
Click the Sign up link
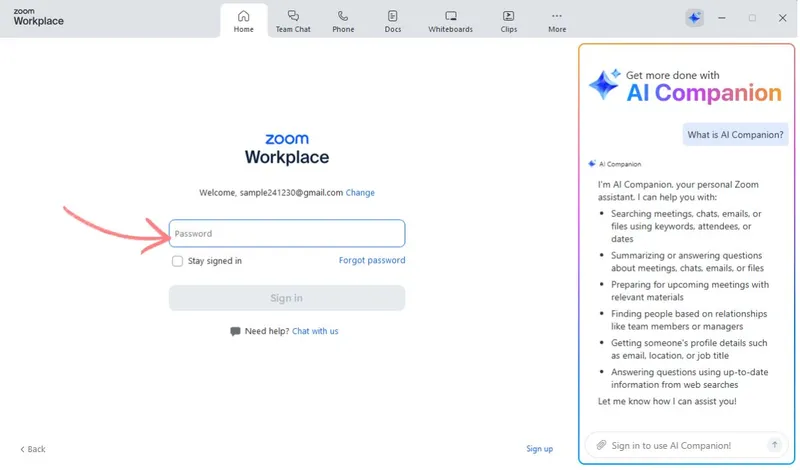tap(539, 449)
